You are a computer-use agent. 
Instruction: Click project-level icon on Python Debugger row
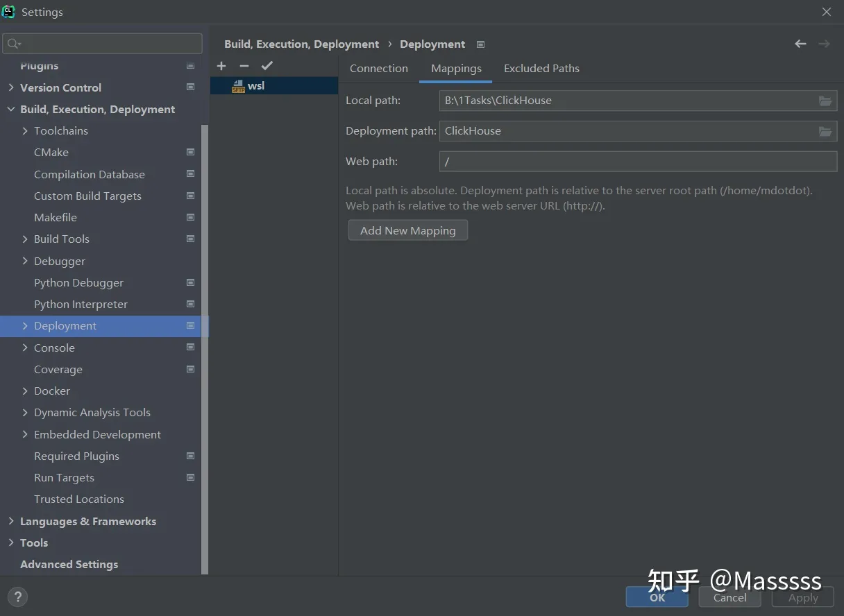pos(191,282)
